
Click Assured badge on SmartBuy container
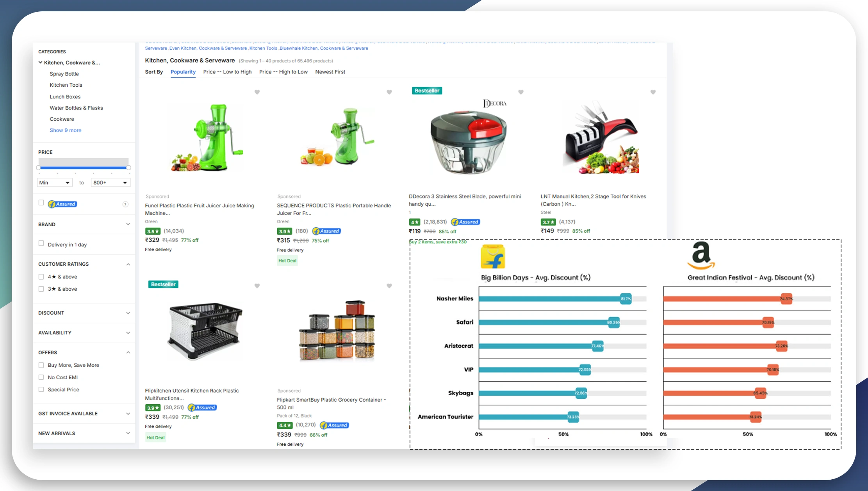click(334, 425)
